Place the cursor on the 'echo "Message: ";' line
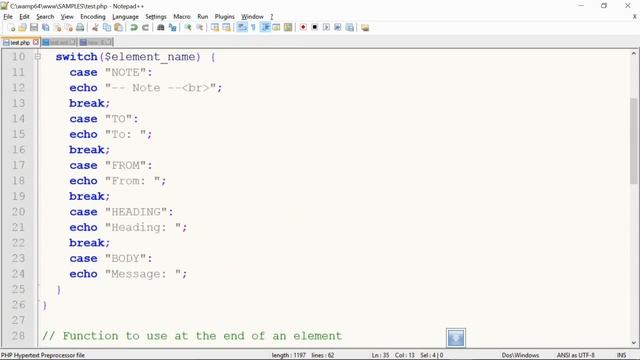The width and height of the screenshot is (640, 360). tap(128, 274)
